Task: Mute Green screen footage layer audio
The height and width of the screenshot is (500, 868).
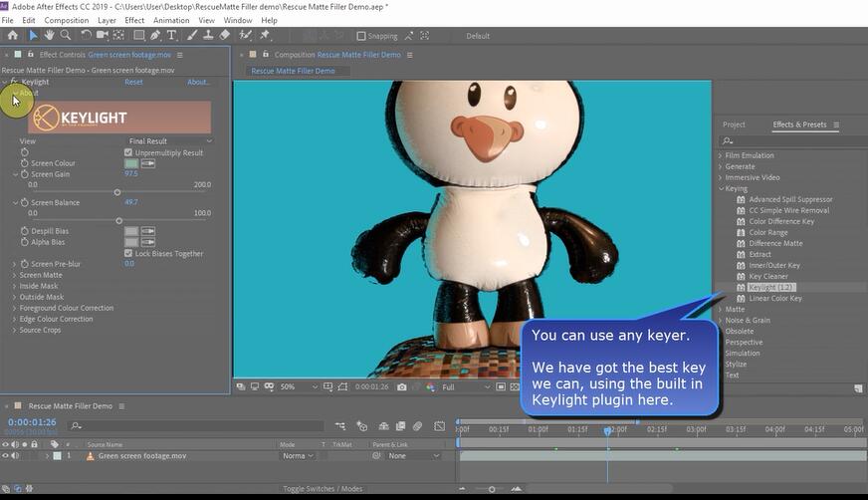Action: [x=15, y=456]
